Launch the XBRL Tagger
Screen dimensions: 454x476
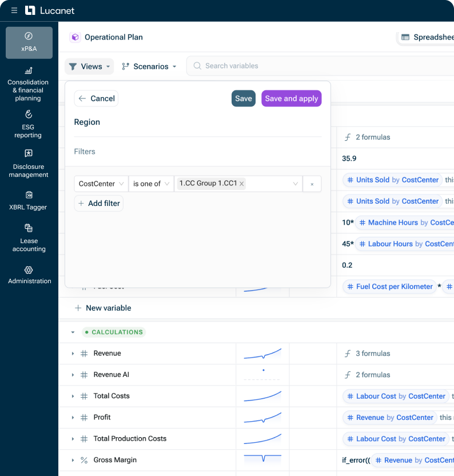29,200
